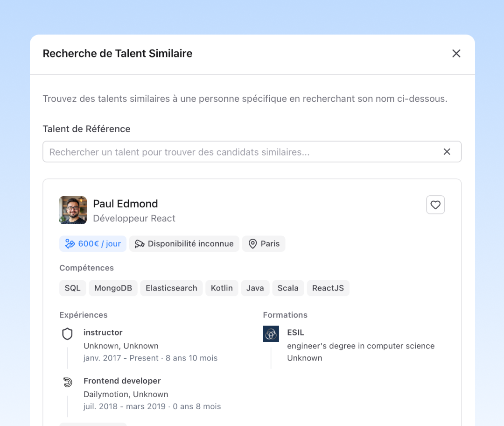Select the ReactJS skill tag
Image resolution: width=504 pixels, height=426 pixels.
[328, 288]
